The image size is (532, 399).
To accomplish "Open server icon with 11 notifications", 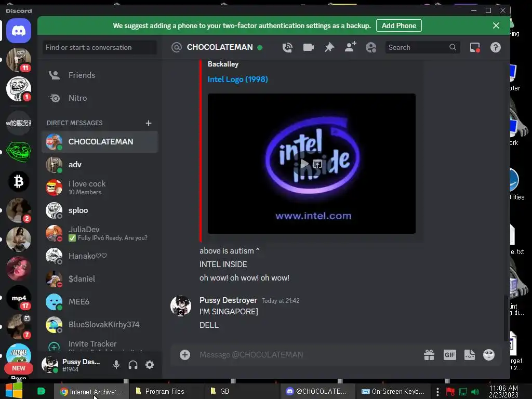I will [x=19, y=60].
